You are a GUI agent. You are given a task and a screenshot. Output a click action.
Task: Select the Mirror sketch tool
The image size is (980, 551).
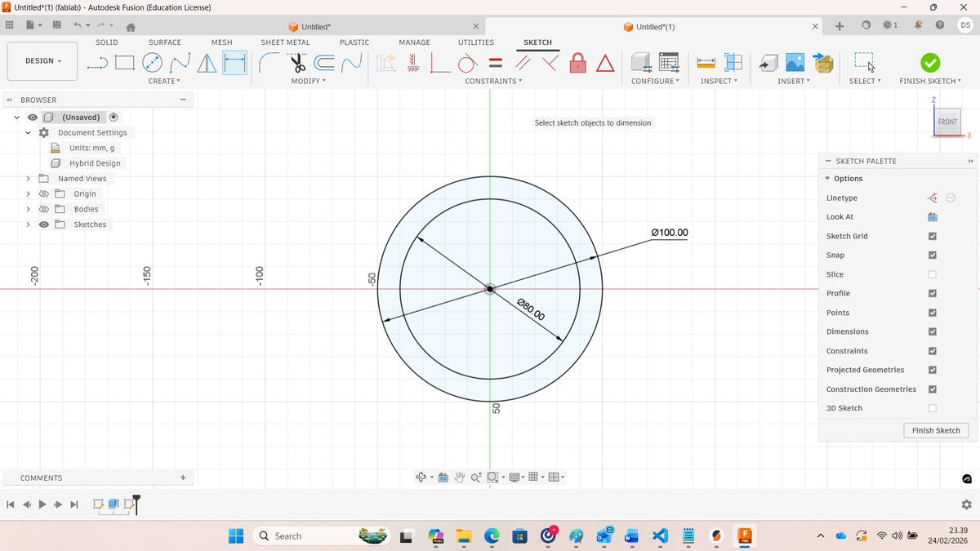pos(207,63)
